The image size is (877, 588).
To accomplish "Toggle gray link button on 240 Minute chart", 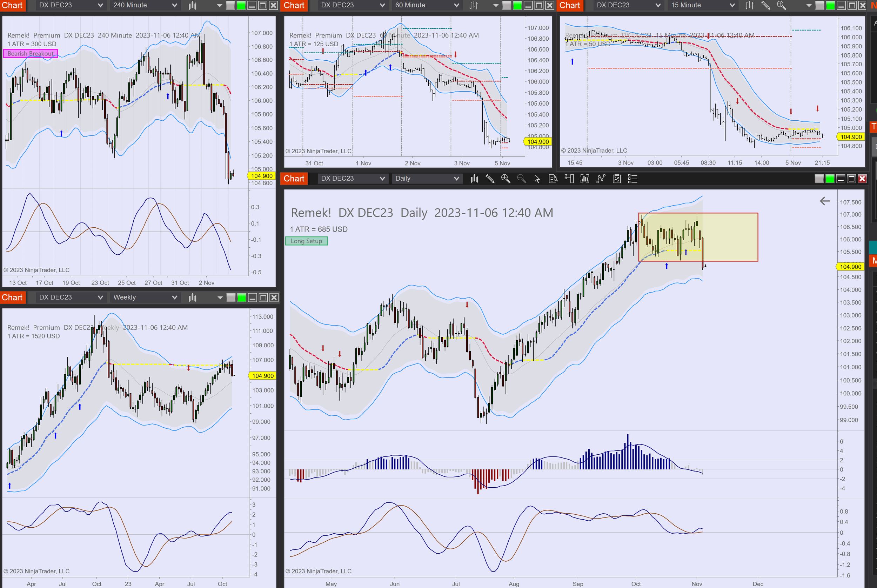I will [x=230, y=5].
